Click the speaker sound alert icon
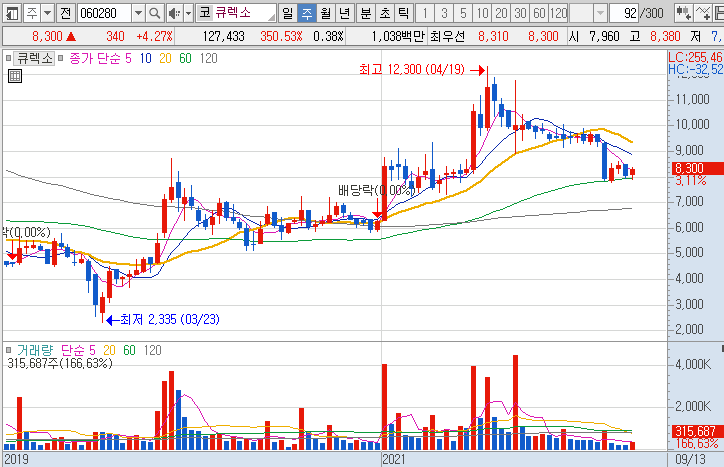The width and height of the screenshot is (724, 467). pyautogui.click(x=174, y=13)
